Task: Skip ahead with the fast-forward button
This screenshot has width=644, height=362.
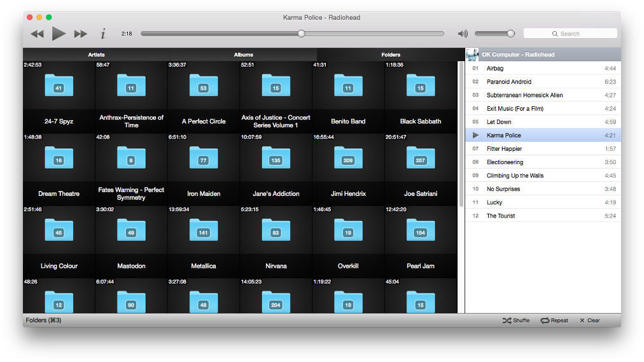Action: [80, 34]
